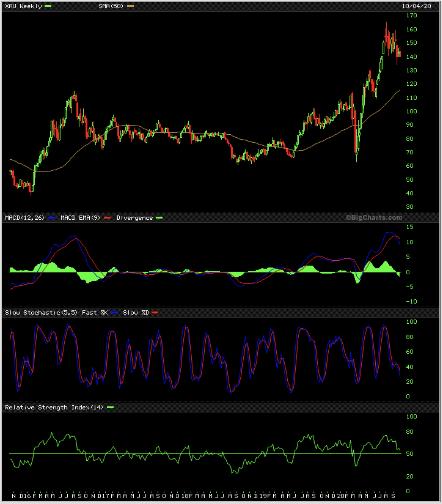This screenshot has width=442, height=504.
Task: Click the 10/04/20 chart date label
Action: pyautogui.click(x=416, y=6)
